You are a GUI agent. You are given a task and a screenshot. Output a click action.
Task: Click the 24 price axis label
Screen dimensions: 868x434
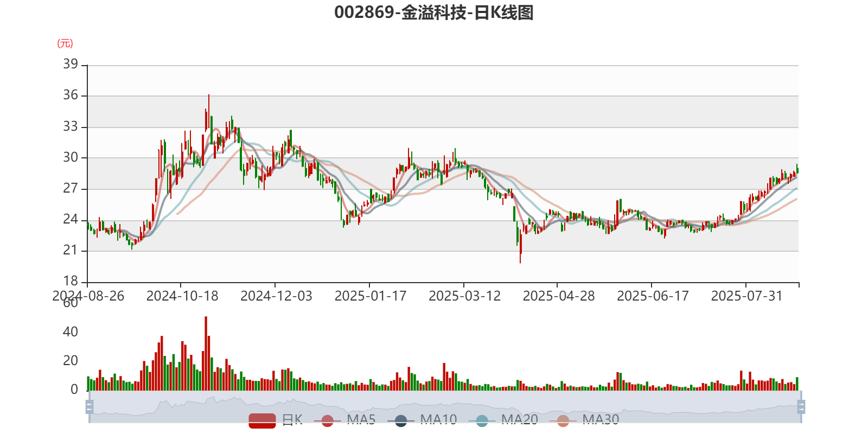point(71,219)
